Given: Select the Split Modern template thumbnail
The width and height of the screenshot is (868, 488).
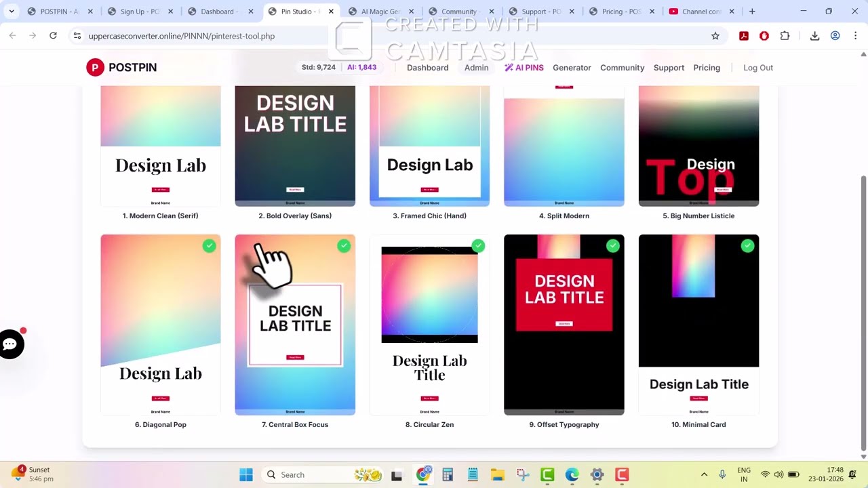Looking at the screenshot, I should tap(564, 146).
